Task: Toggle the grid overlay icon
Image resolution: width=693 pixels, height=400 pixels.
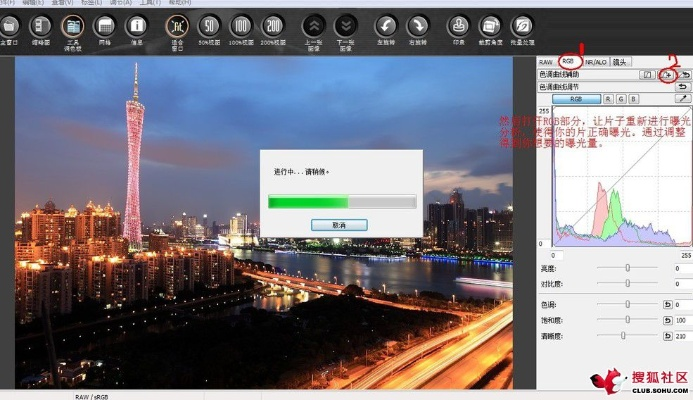Action: [105, 26]
